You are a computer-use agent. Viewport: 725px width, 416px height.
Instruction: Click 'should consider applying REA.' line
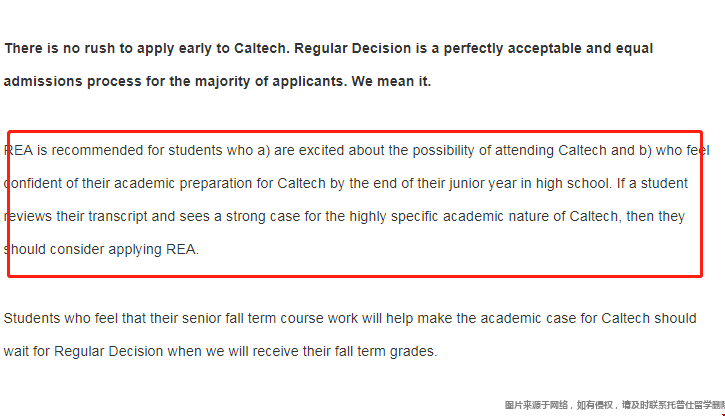101,249
